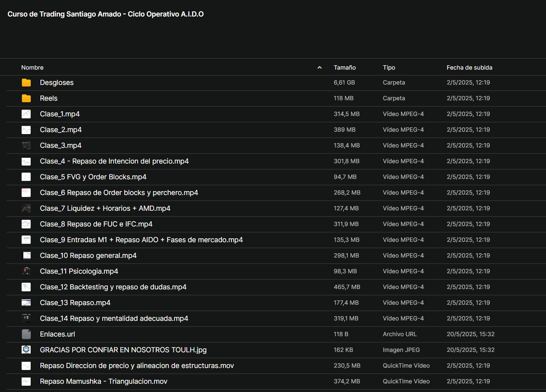Select Clase_13 Repaso.mp4
The width and height of the screenshot is (546, 392).
tap(75, 303)
